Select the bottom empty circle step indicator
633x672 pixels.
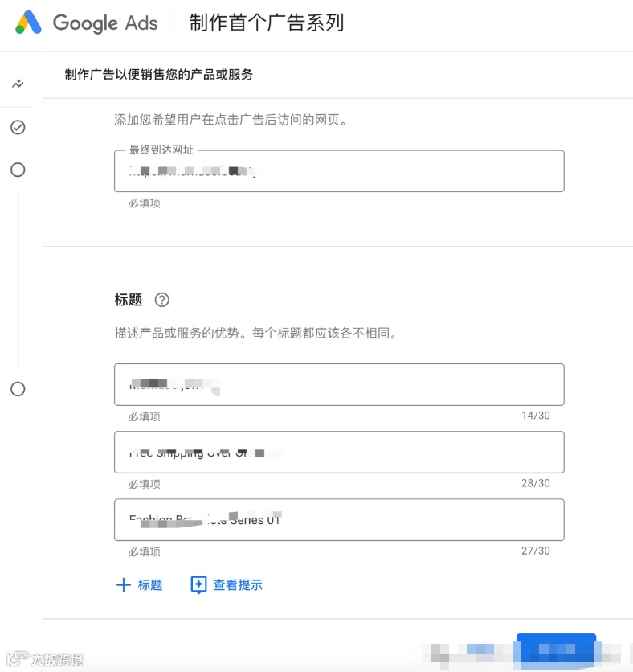[18, 389]
